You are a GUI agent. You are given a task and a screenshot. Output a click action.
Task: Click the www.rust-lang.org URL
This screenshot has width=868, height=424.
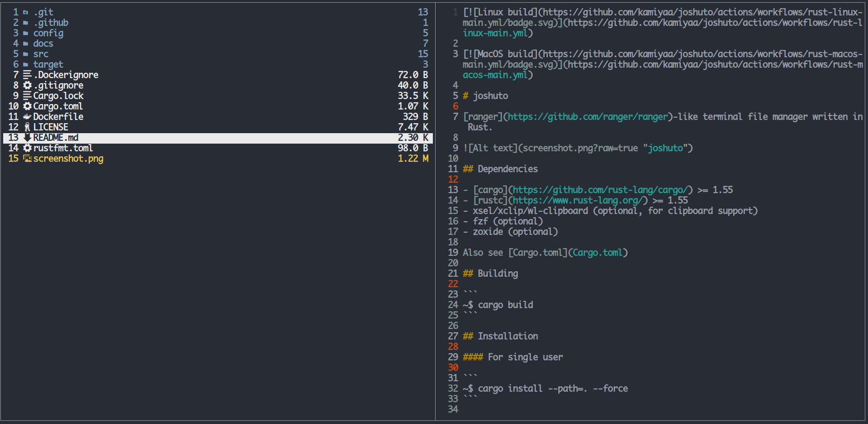pos(578,200)
